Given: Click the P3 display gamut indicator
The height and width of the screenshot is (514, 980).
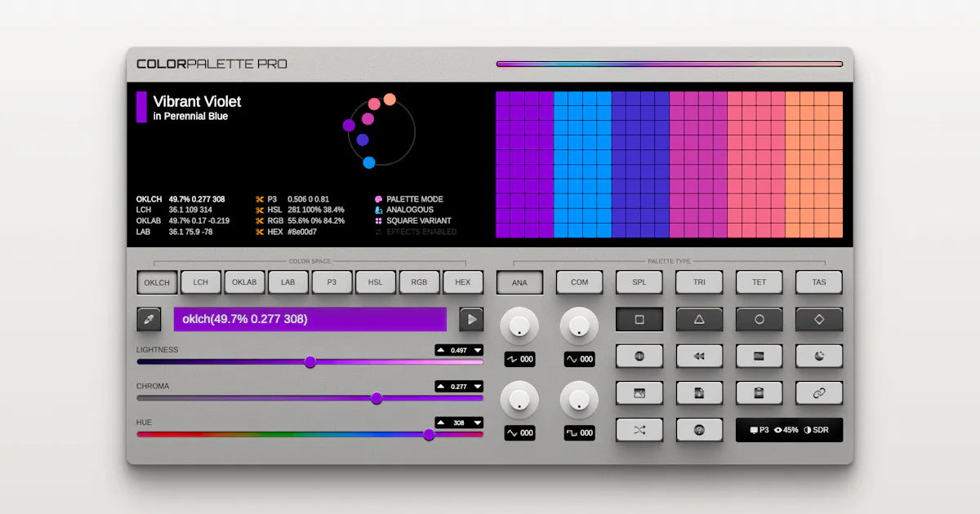Looking at the screenshot, I should pos(759,430).
